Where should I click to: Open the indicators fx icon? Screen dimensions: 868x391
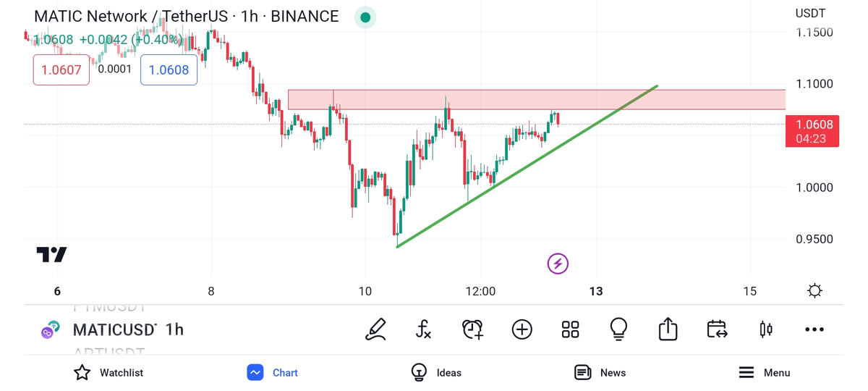coord(424,329)
